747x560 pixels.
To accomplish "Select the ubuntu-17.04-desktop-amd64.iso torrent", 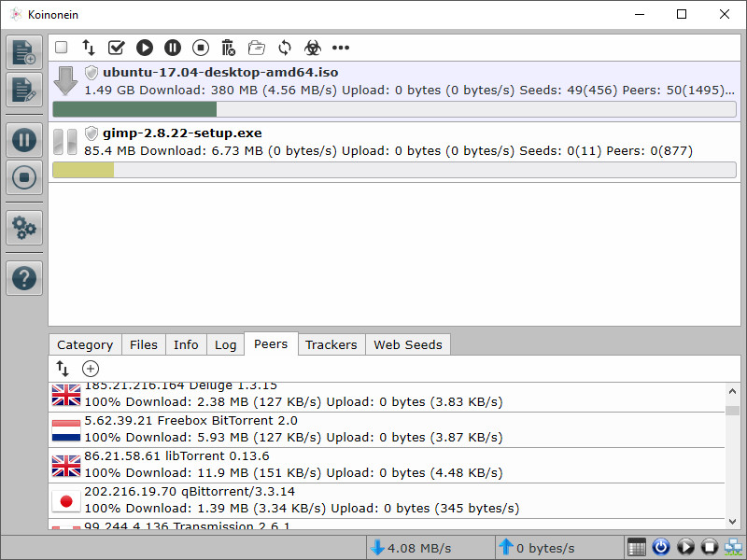I will click(394, 91).
